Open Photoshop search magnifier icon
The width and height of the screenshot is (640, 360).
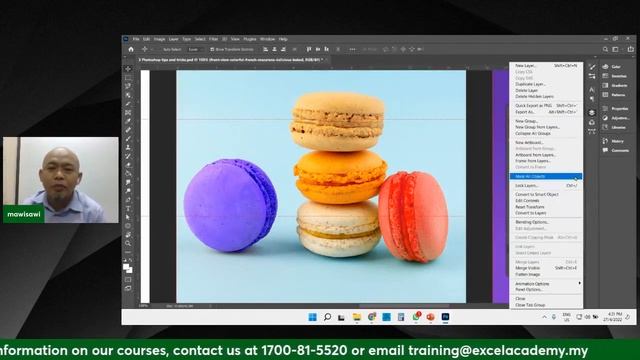pyautogui.click(x=605, y=49)
